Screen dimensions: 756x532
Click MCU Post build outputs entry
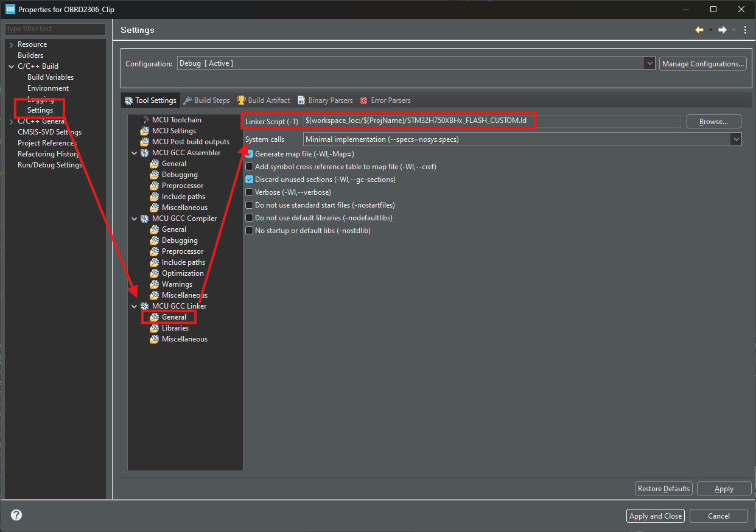(x=189, y=141)
